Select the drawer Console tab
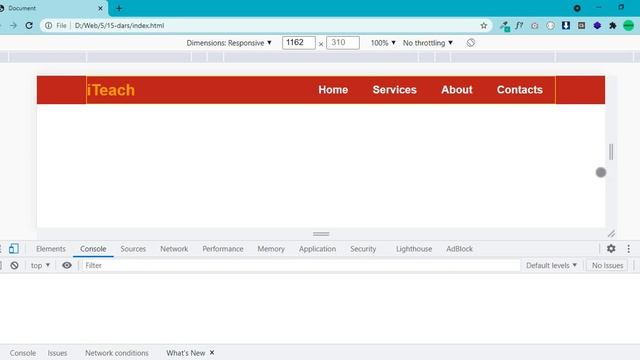 click(23, 353)
